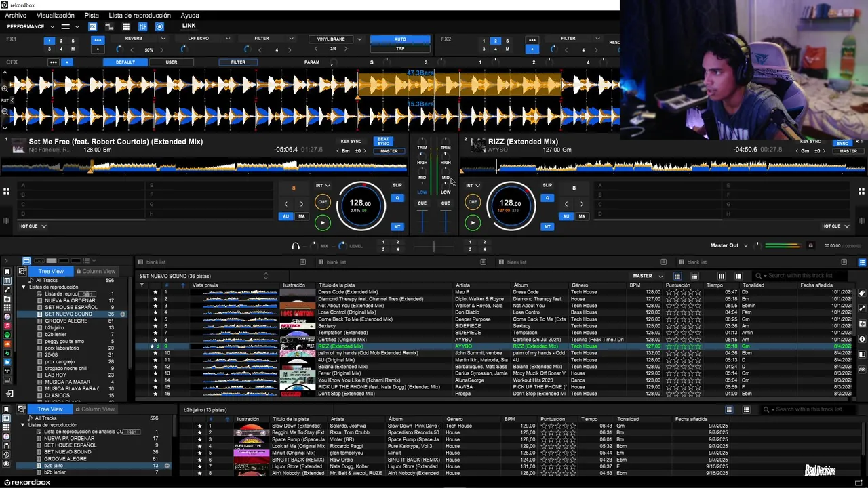Open the Archivo menu
The image size is (868, 488).
click(16, 15)
